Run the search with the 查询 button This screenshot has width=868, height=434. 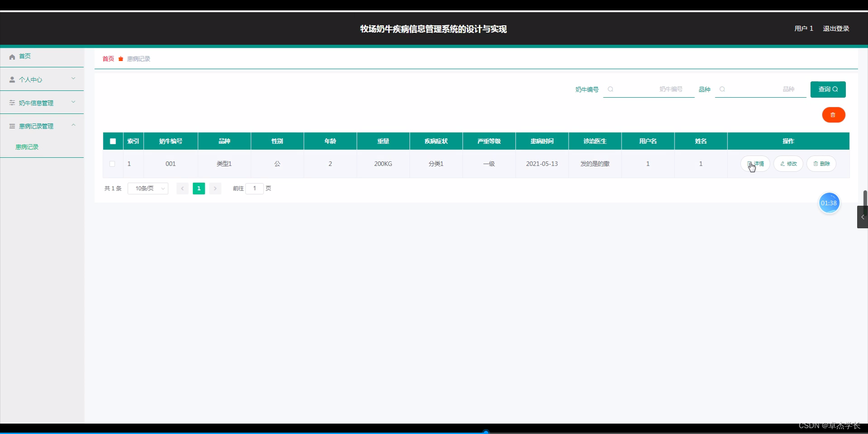828,89
